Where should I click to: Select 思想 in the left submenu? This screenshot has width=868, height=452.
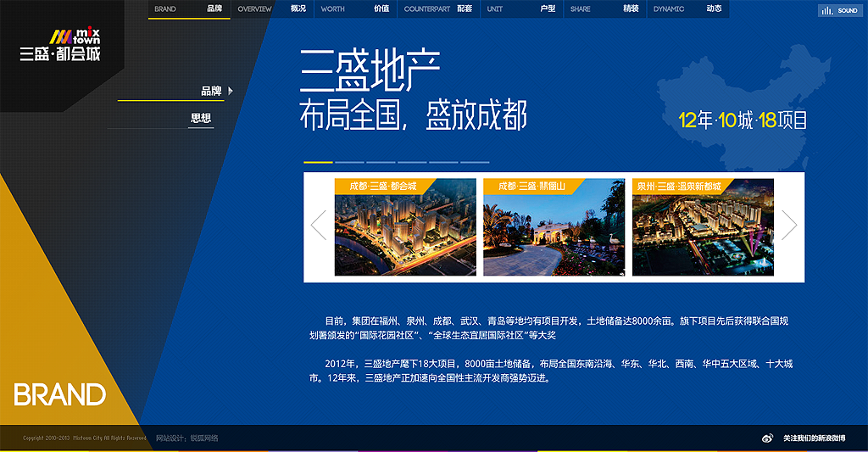(x=201, y=119)
